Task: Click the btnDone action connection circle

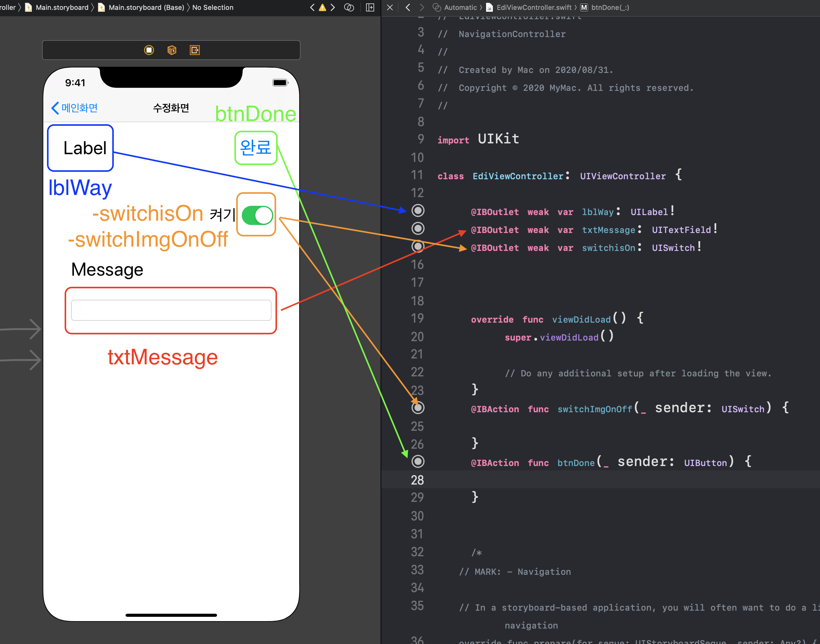Action: pyautogui.click(x=417, y=461)
